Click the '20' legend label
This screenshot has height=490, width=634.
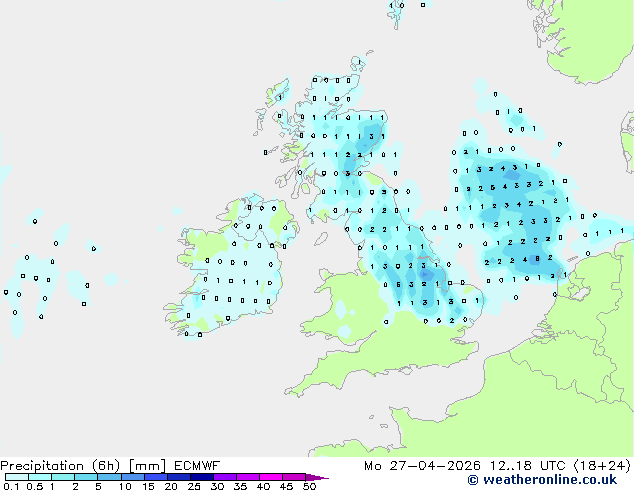[x=171, y=486]
